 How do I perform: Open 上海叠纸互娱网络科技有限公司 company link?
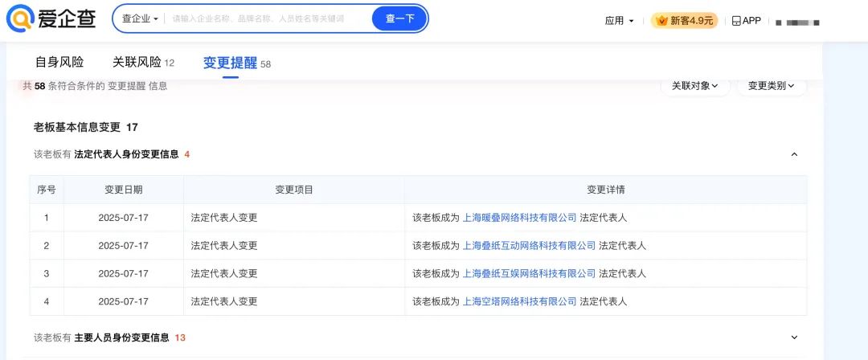point(529,273)
